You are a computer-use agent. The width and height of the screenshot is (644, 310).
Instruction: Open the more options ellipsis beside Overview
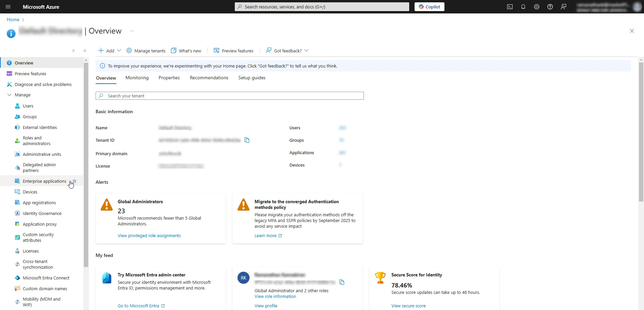click(132, 31)
